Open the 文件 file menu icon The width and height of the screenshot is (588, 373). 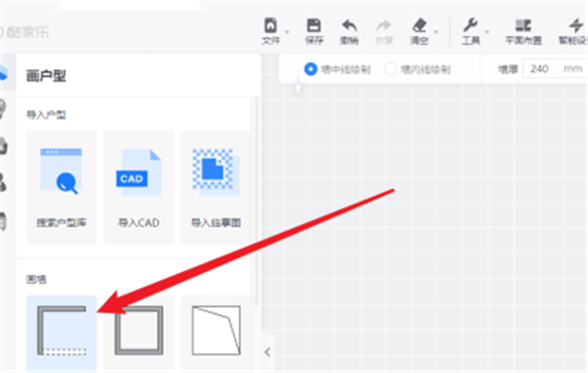270,25
